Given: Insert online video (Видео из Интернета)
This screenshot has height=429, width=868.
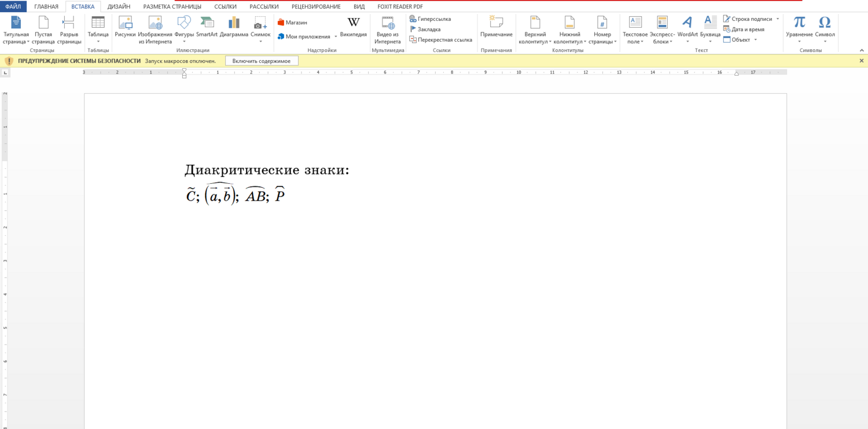Looking at the screenshot, I should click(388, 30).
